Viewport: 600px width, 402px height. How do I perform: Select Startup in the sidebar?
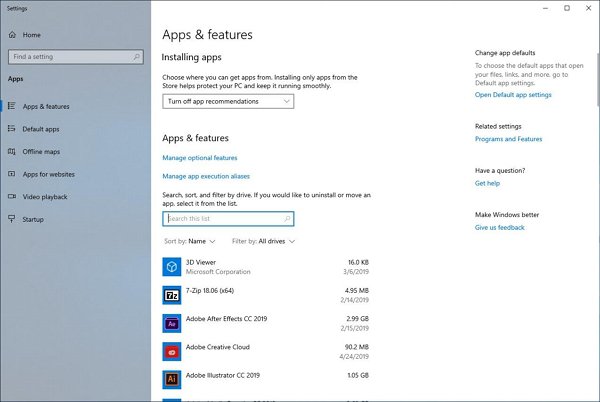point(33,220)
